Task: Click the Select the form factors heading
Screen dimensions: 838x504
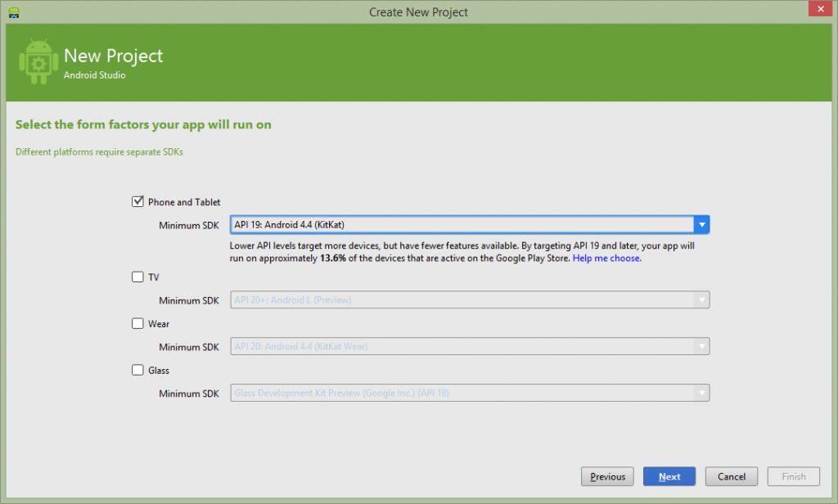Action: [143, 124]
